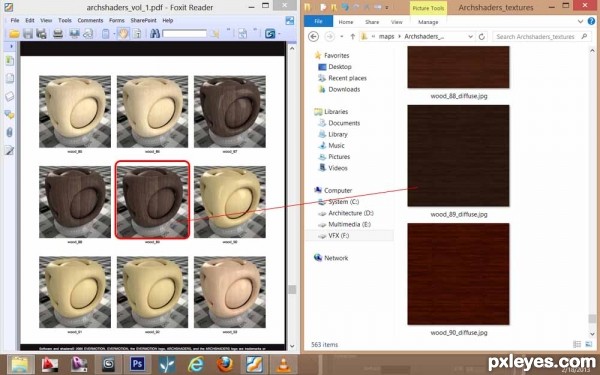Click the skin toggle icon beside Foxit menu
Screen dimensions: 600x375
(x=290, y=21)
